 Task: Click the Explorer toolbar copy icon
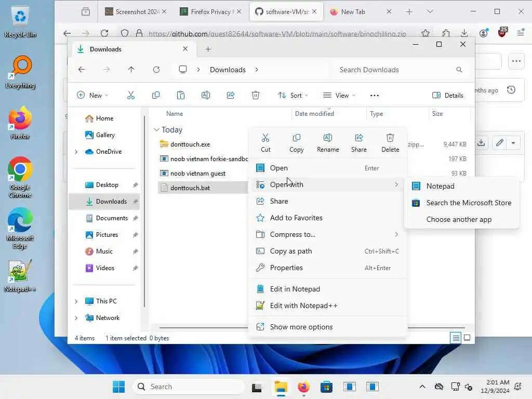tap(156, 96)
